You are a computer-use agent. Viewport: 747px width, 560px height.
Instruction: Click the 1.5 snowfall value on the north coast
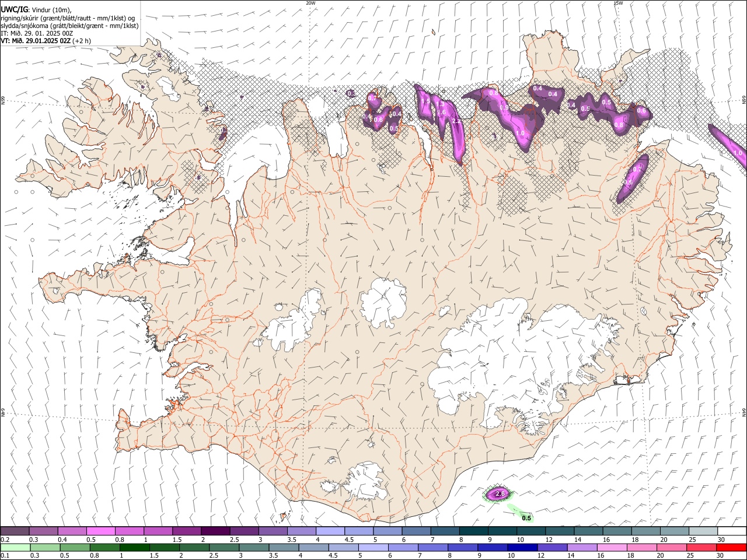(x=425, y=101)
